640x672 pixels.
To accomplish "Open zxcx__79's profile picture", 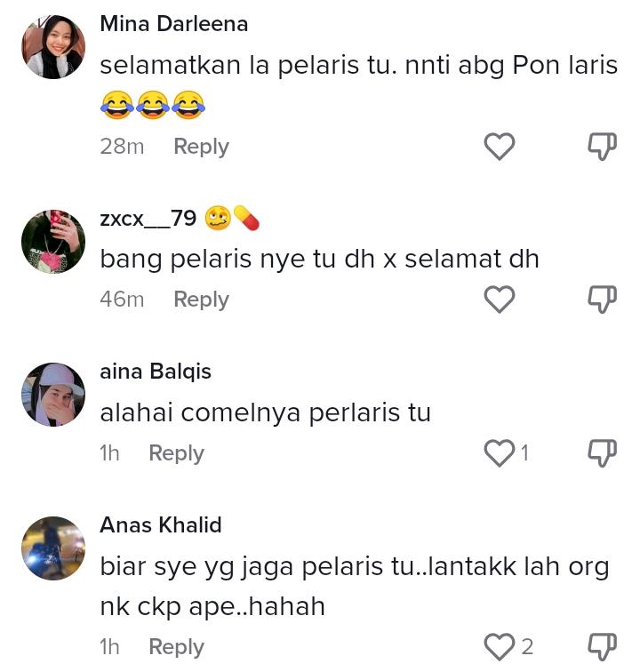I will click(53, 241).
